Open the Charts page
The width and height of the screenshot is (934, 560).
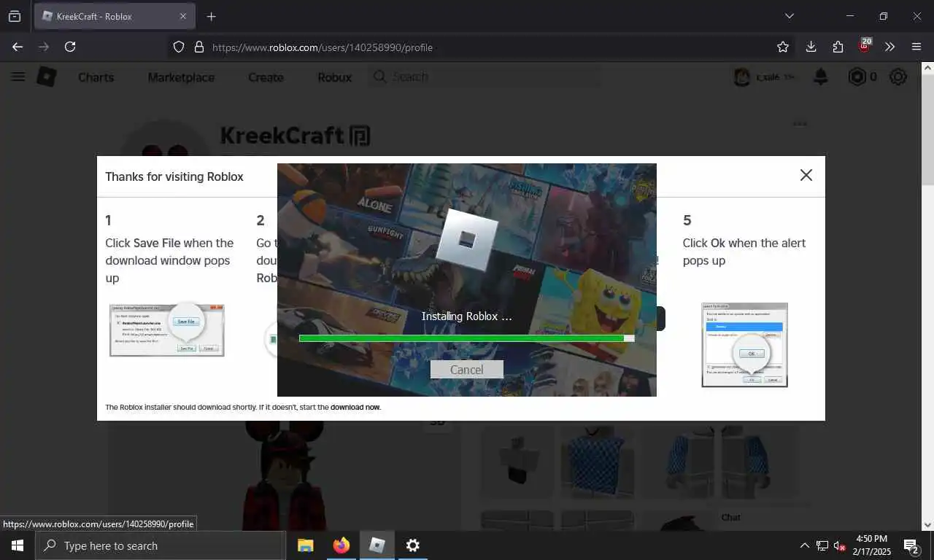tap(96, 77)
